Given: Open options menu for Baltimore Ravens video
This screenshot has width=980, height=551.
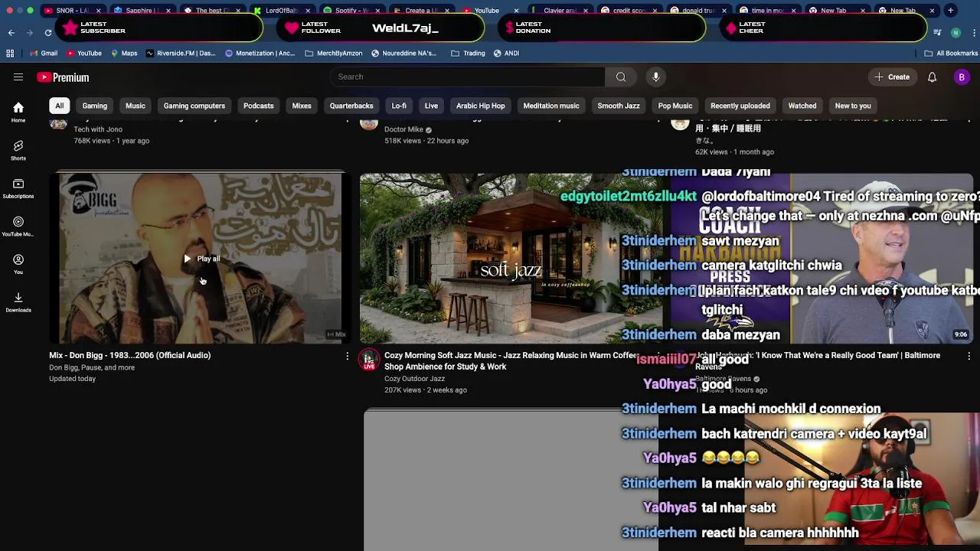Looking at the screenshot, I should point(969,356).
